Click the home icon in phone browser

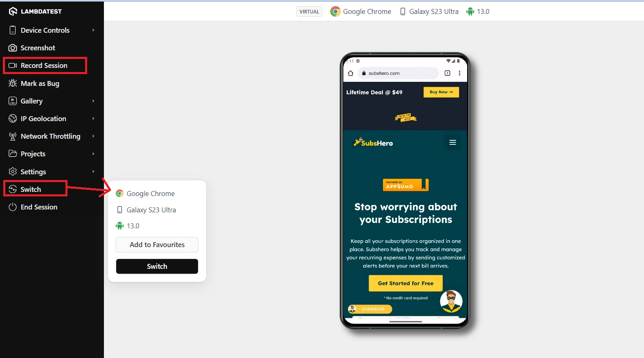click(x=350, y=73)
